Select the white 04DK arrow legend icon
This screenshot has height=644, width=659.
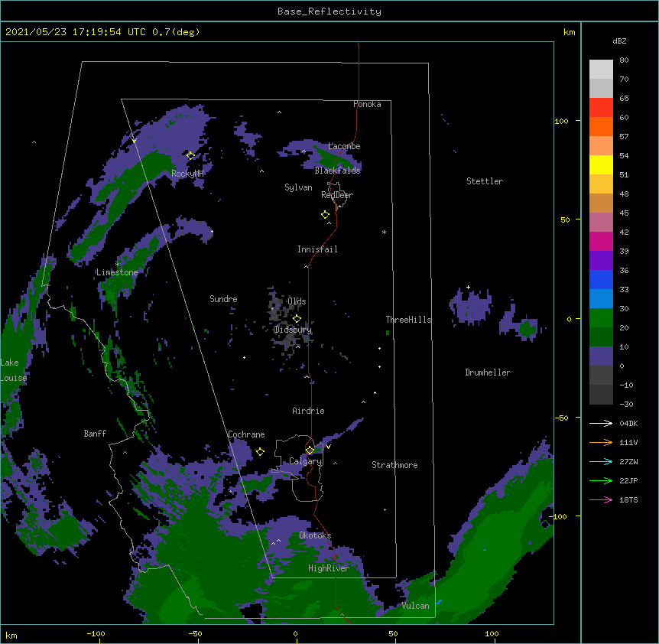(601, 423)
